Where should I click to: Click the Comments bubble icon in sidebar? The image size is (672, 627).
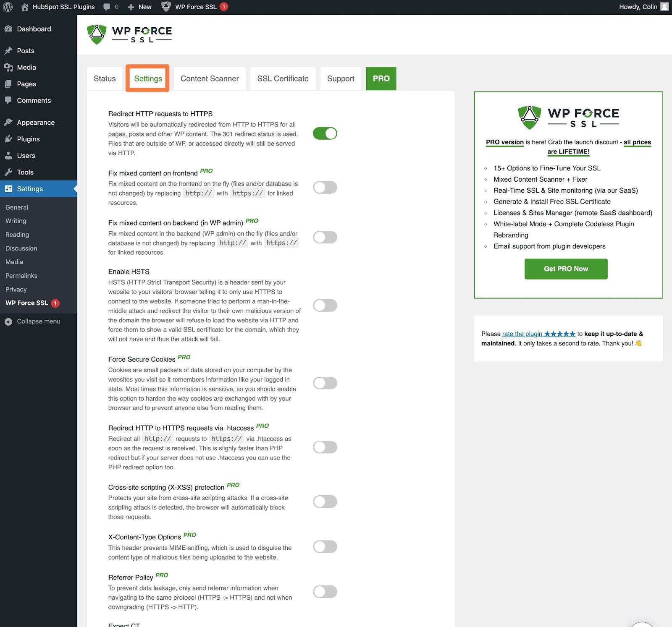8,100
